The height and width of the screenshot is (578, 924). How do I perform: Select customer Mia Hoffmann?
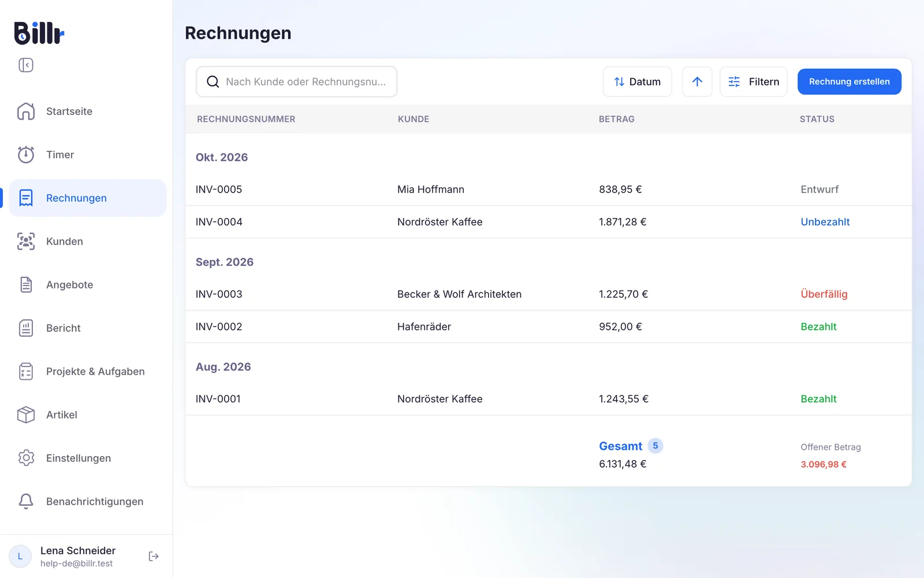tap(431, 190)
